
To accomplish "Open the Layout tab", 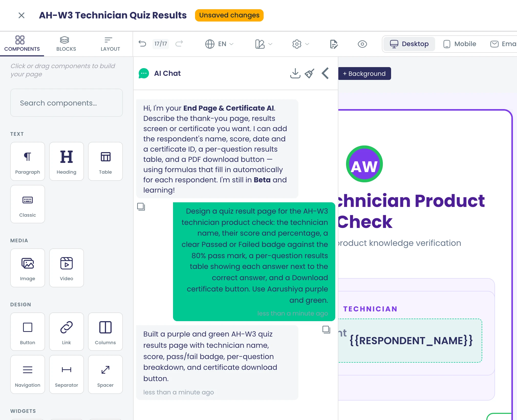I will point(110,44).
